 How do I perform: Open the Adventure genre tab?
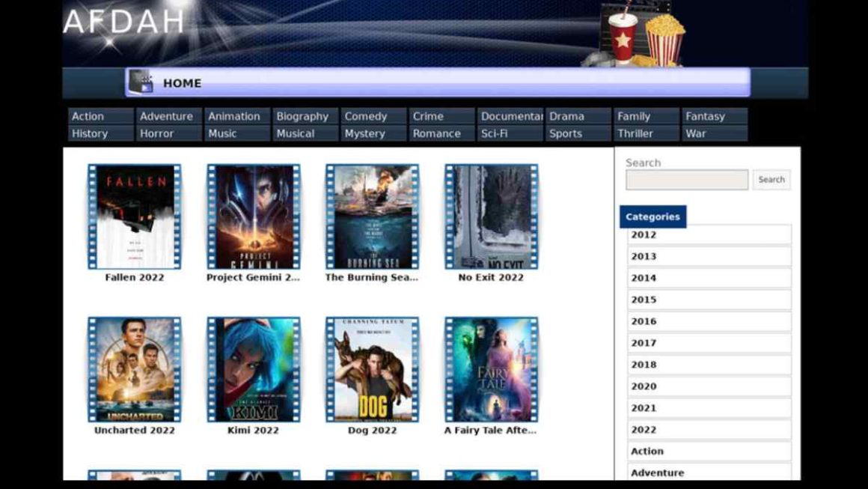(169, 116)
